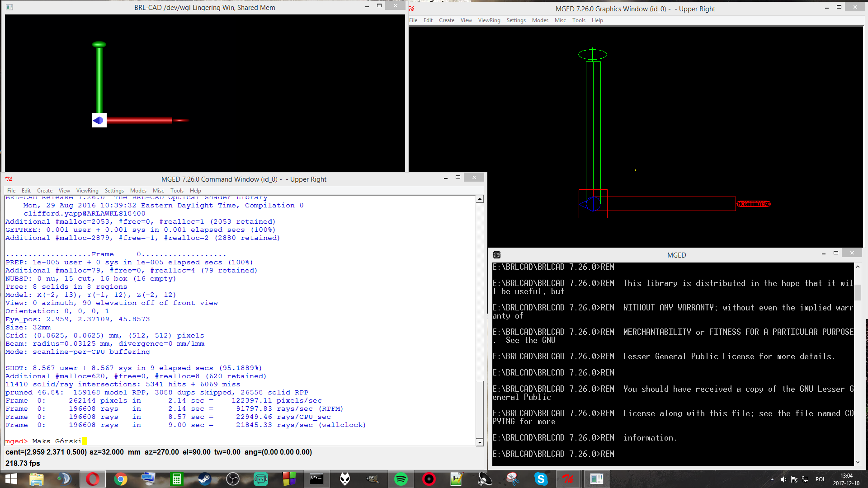This screenshot has height=488, width=868.
Task: Open File Explorer from the taskbar
Action: (x=37, y=479)
